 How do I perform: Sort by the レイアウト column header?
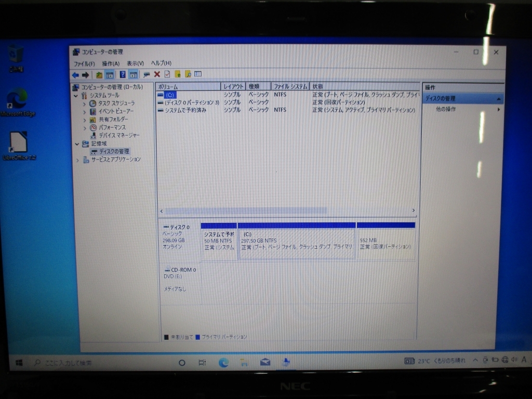coord(233,87)
